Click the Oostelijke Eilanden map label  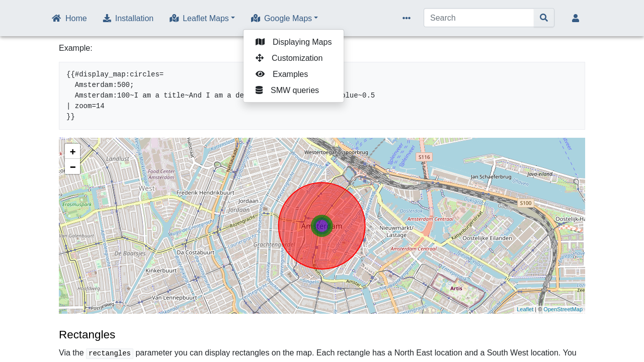tap(487, 238)
